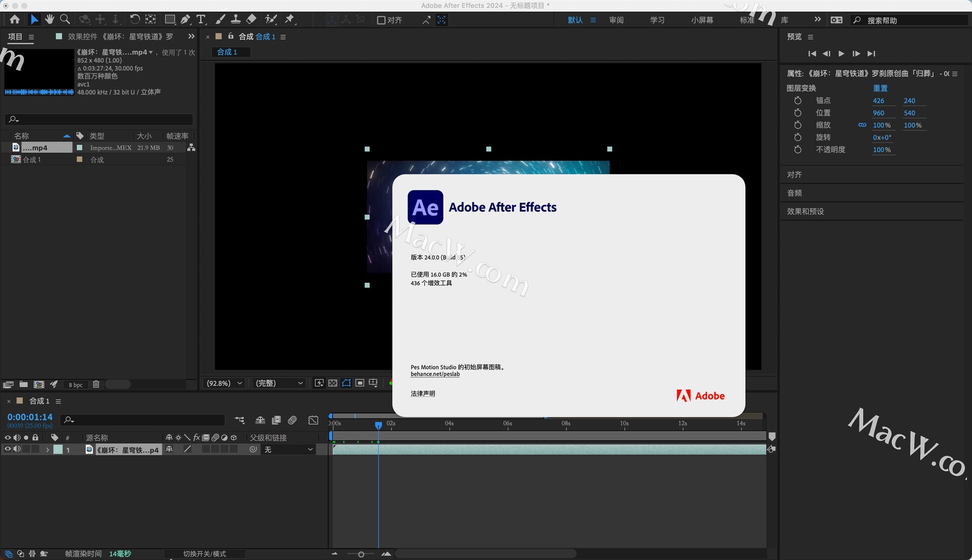Viewport: 972px width, 560px height.
Task: Toggle rotation 旋转 stopwatch
Action: [x=798, y=137]
